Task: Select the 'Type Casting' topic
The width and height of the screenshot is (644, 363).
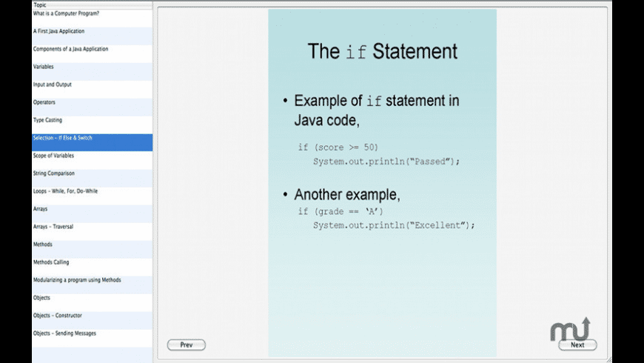Action: click(x=92, y=125)
